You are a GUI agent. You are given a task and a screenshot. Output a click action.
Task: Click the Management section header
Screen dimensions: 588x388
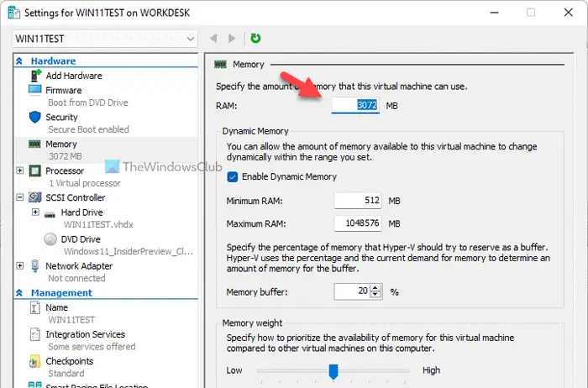pyautogui.click(x=61, y=293)
